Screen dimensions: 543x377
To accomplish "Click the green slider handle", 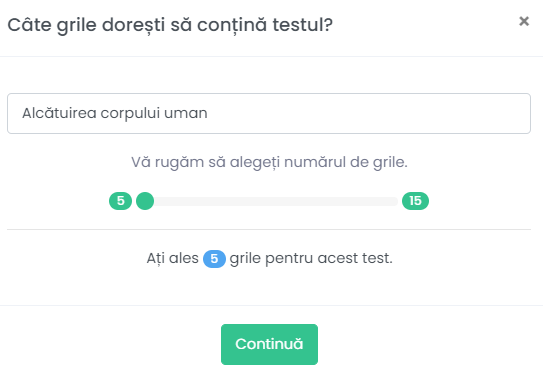I will point(145,201).
